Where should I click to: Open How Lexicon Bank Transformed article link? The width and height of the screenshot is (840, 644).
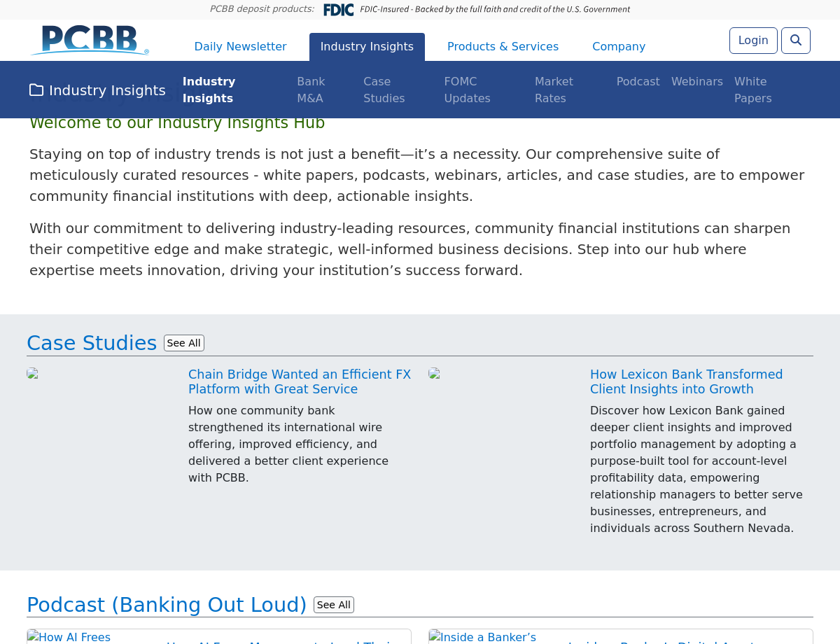pyautogui.click(x=686, y=381)
